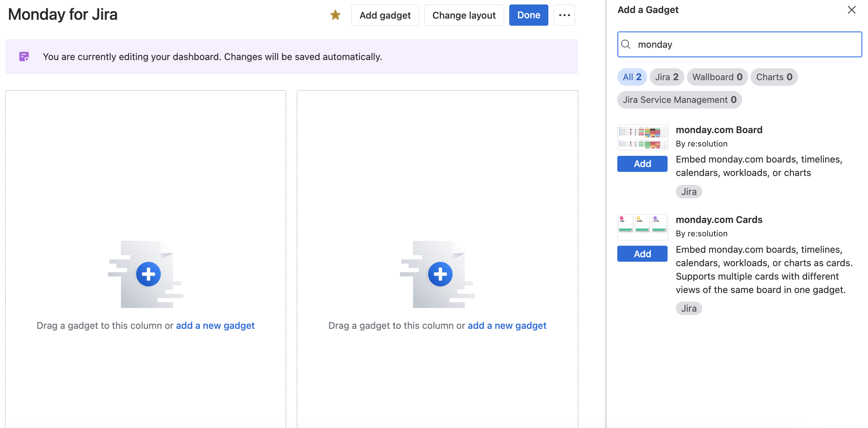This screenshot has width=868, height=428.
Task: Select the Charts filter chip
Action: 774,77
